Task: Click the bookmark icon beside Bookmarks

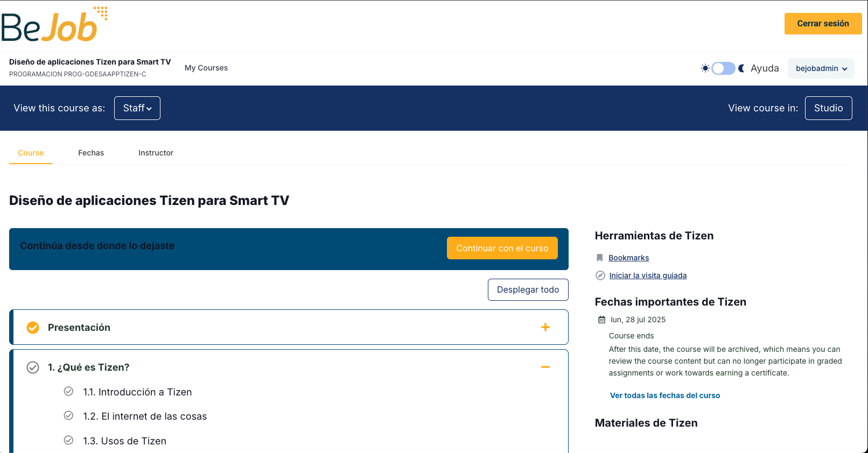Action: [600, 258]
